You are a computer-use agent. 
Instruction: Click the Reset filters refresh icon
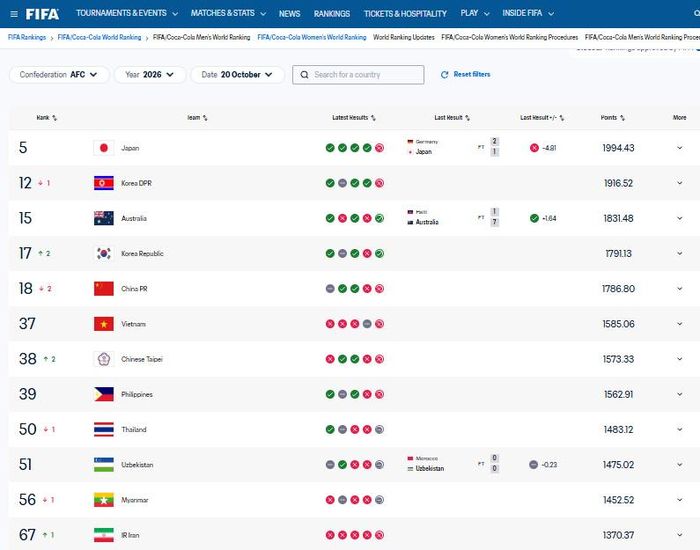[x=444, y=75]
